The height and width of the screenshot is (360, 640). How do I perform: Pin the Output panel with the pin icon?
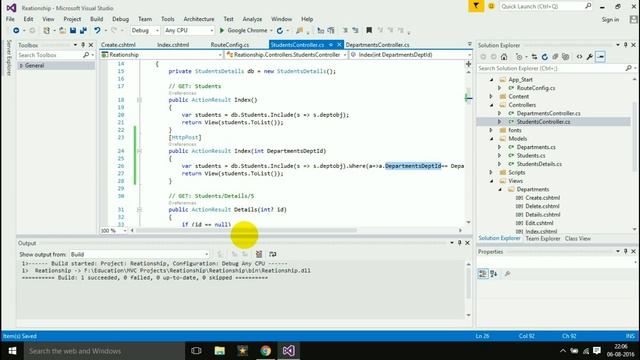tap(460, 243)
